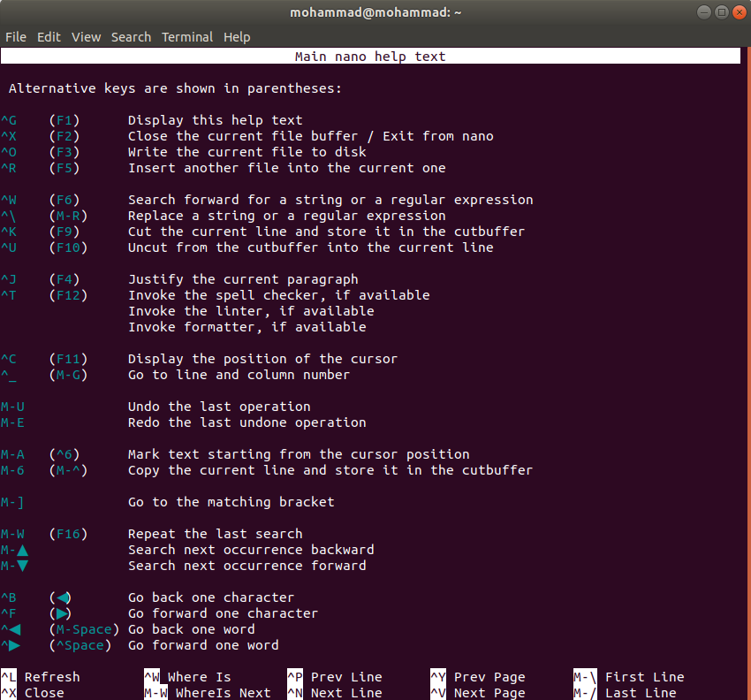Click the ^X Close shortcut at bottom
This screenshot has width=751, height=700.
33,693
